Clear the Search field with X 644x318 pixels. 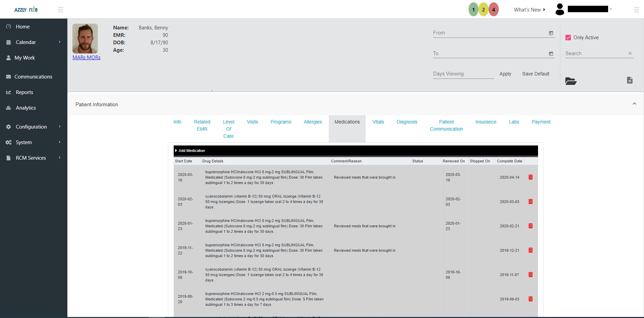click(630, 53)
